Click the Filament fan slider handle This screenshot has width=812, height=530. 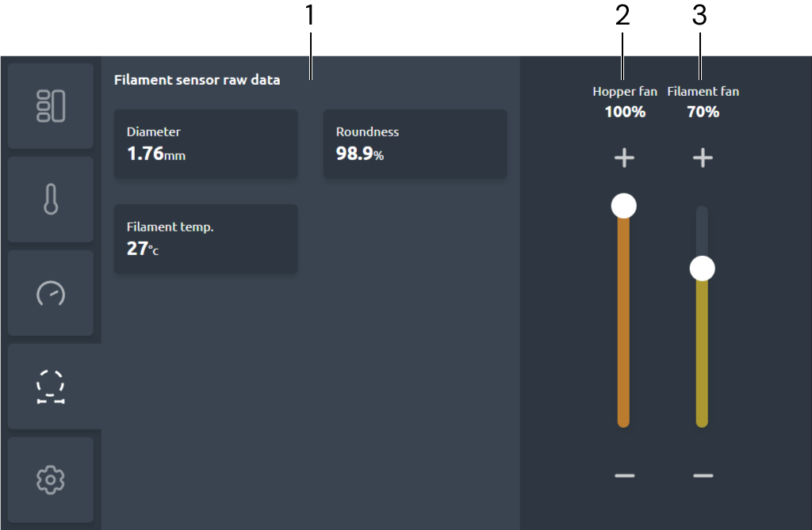tap(703, 269)
